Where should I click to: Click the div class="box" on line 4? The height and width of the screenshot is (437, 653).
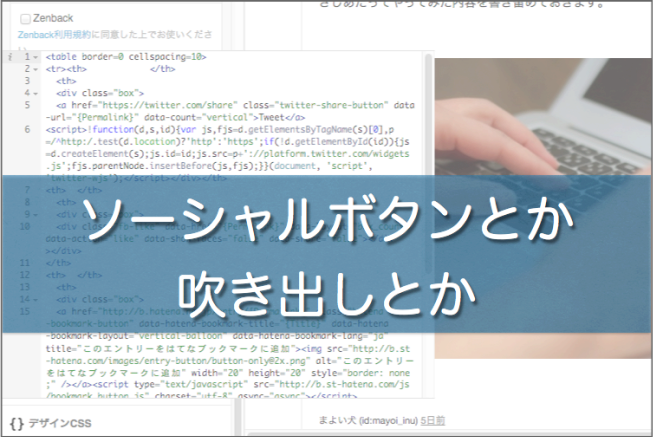100,93
